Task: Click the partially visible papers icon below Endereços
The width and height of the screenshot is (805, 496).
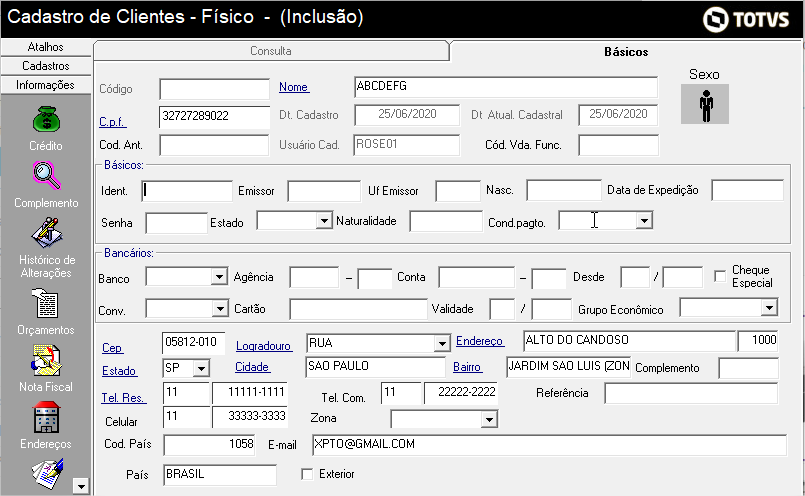Action: click(x=47, y=474)
